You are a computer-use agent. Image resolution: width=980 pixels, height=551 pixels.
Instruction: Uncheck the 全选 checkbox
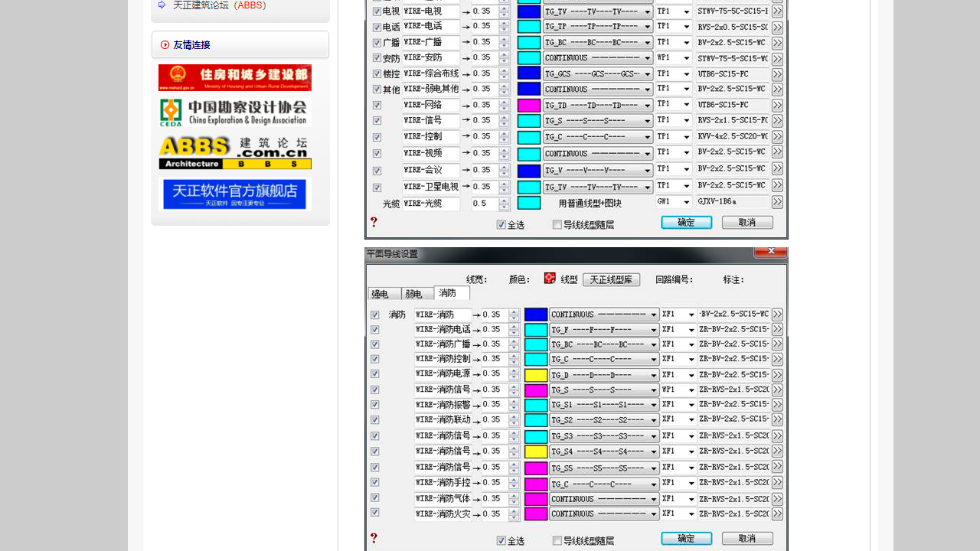(501, 540)
